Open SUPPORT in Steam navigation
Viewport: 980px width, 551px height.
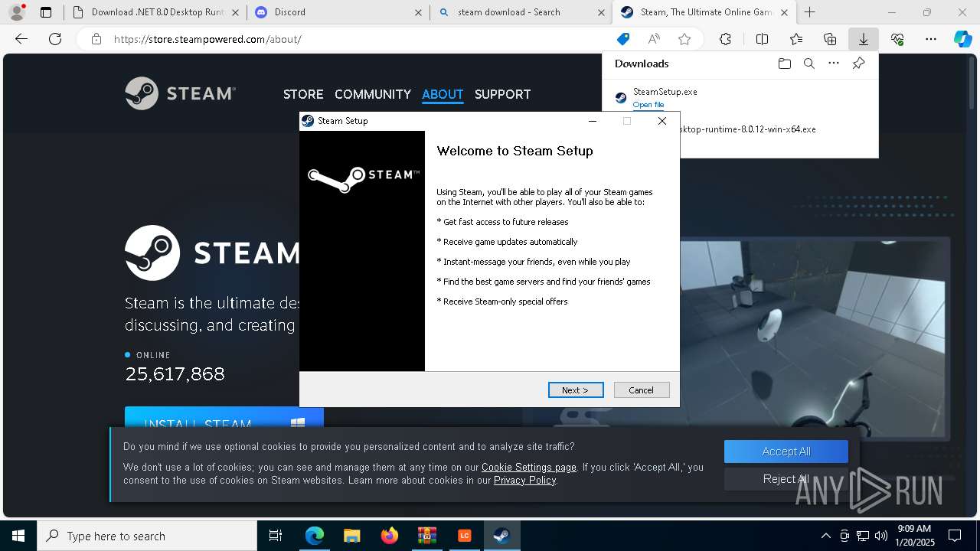tap(502, 94)
